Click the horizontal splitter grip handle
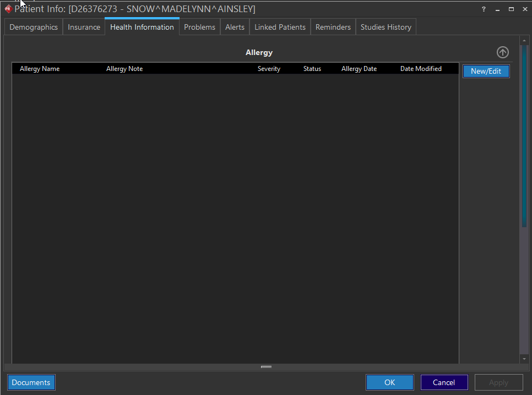532x395 pixels. point(266,367)
